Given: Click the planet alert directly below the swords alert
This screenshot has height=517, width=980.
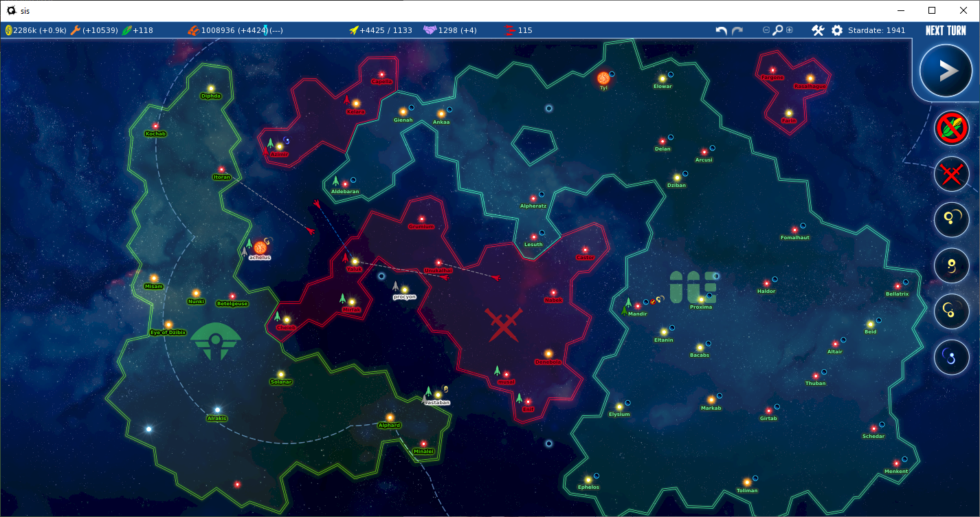Looking at the screenshot, I should point(951,219).
